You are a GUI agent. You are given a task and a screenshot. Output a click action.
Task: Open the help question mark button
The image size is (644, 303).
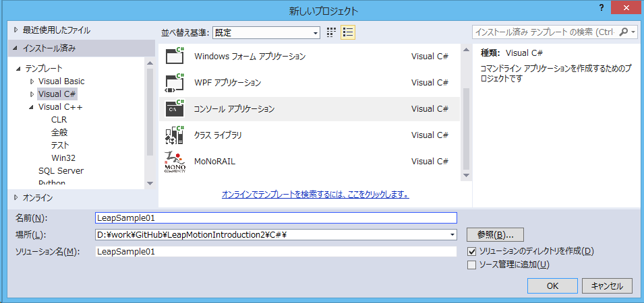click(x=602, y=7)
